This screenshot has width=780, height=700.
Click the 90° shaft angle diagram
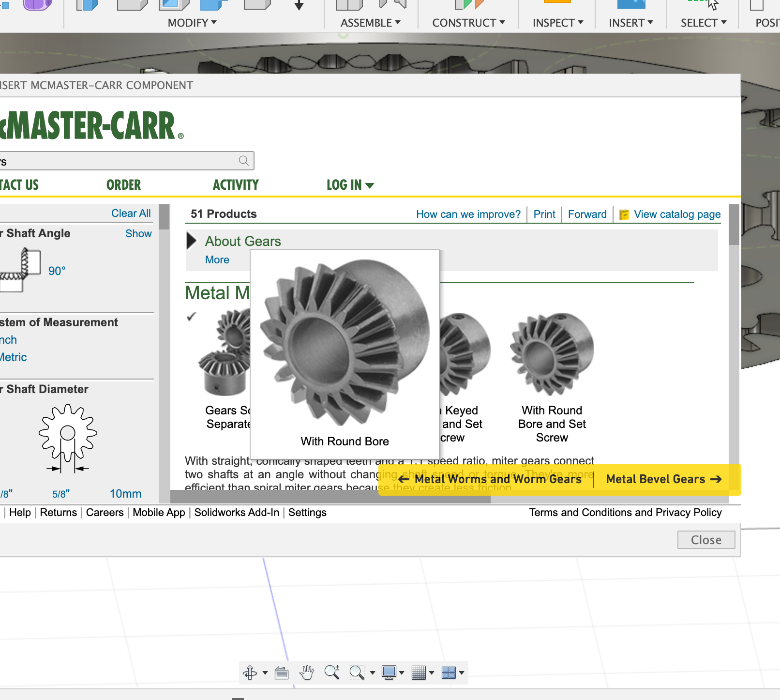(x=20, y=270)
